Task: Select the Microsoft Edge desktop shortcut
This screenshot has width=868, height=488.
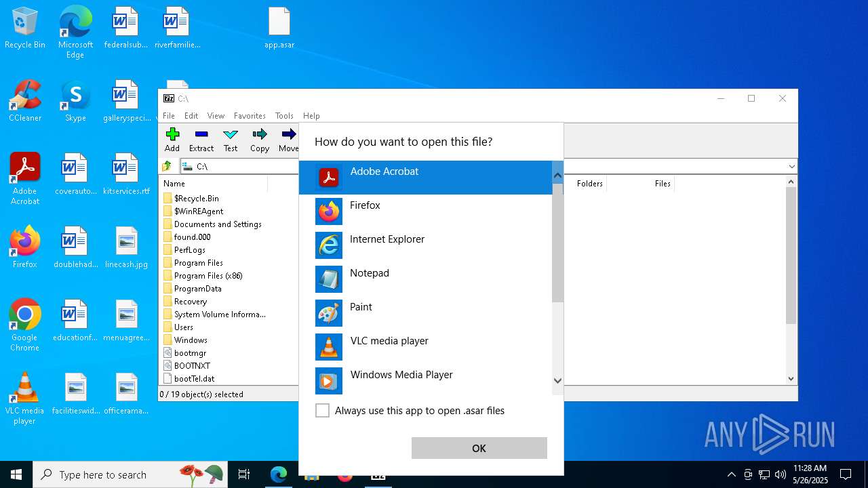Action: coord(75,33)
